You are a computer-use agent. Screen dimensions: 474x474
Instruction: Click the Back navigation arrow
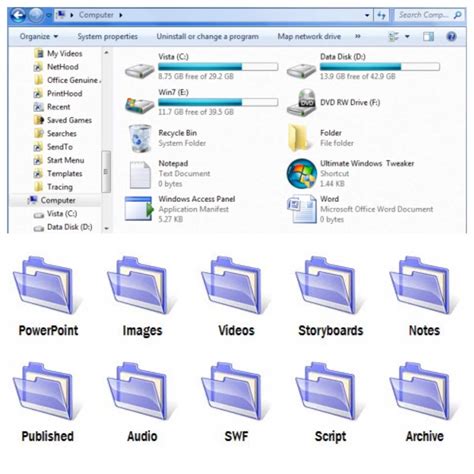pos(18,15)
